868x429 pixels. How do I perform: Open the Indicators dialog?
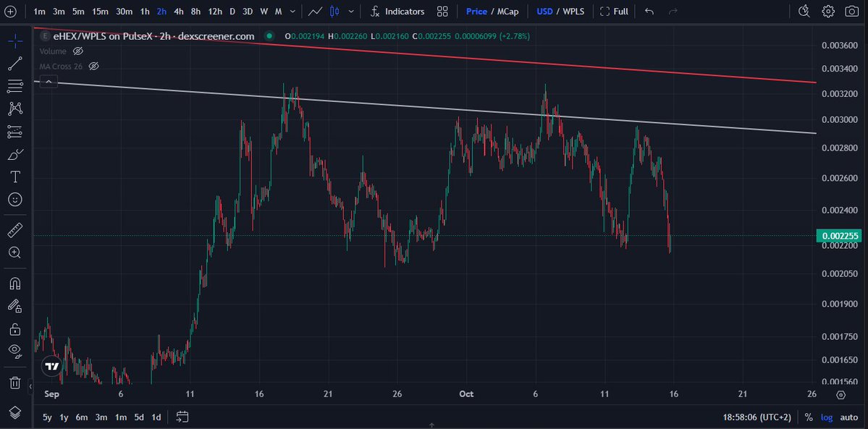coord(397,11)
